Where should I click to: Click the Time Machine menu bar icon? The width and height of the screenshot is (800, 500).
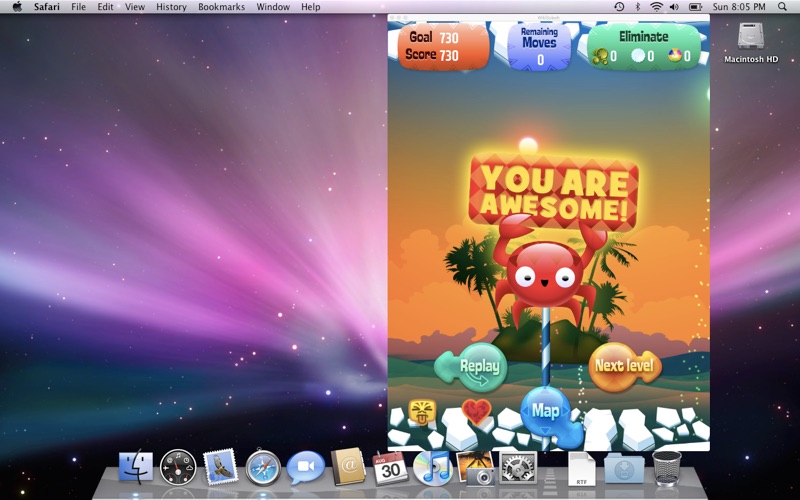[x=619, y=7]
